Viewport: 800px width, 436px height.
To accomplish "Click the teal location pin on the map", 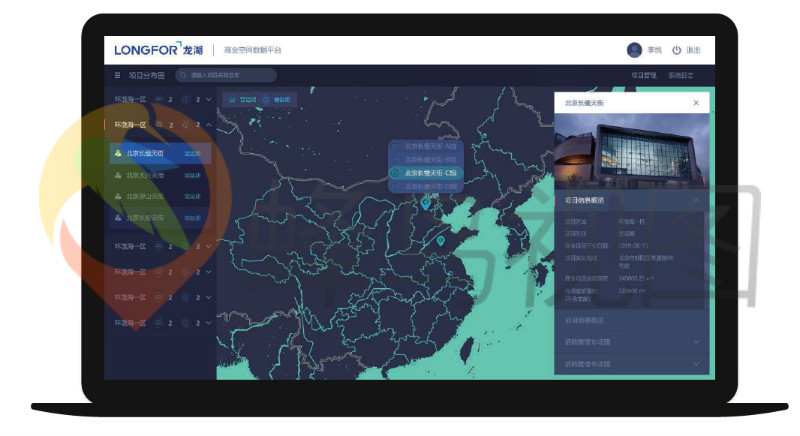I will (x=441, y=241).
